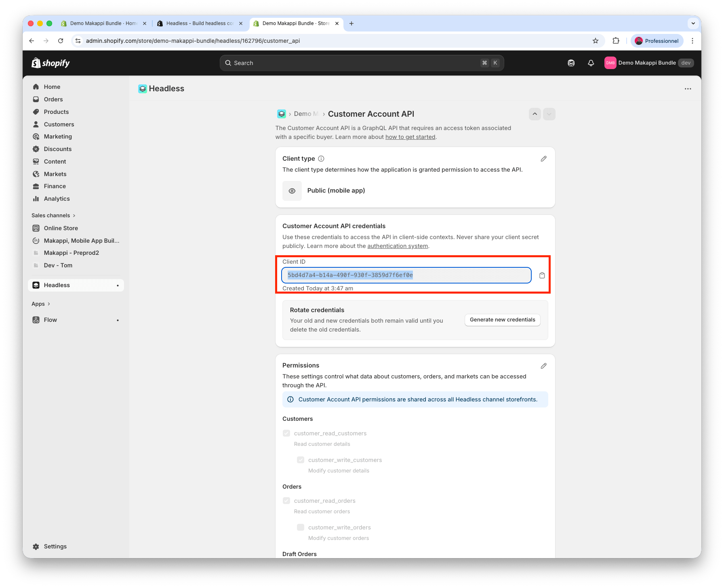Click the Shopify logo
This screenshot has height=588, width=724.
(x=51, y=63)
